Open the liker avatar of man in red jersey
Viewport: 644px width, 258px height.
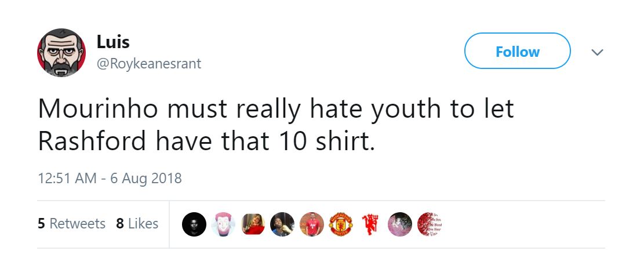tap(311, 224)
